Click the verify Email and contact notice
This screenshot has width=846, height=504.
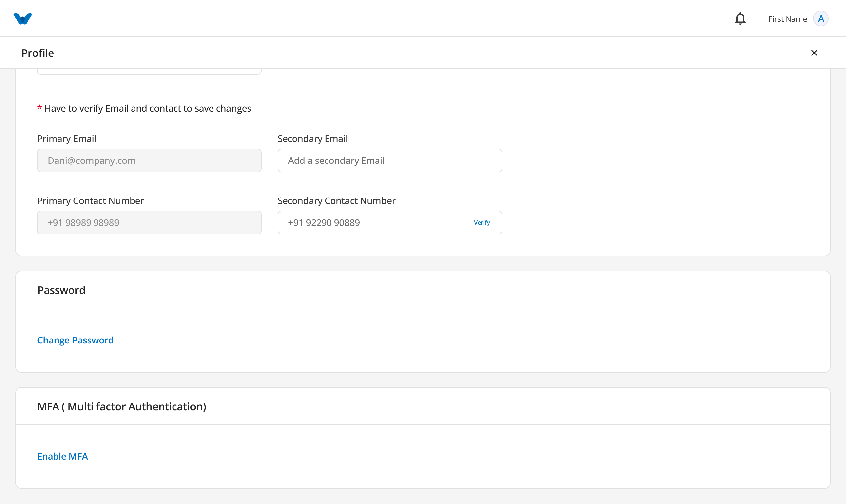[144, 108]
